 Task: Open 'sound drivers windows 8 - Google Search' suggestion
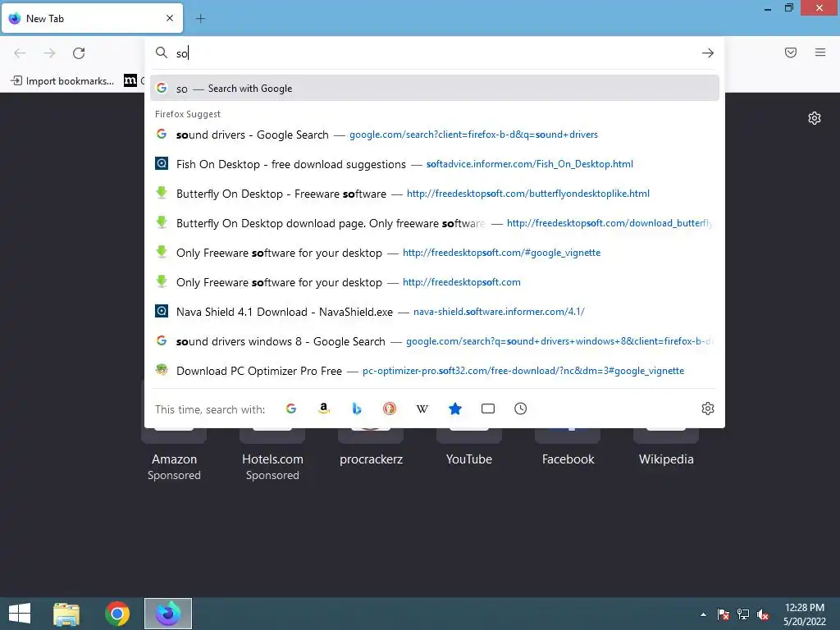(435, 341)
